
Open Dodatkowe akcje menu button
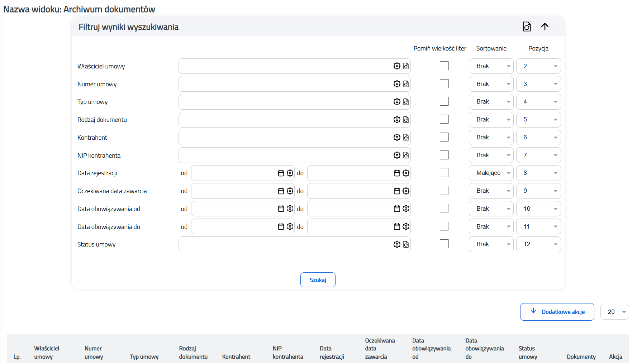point(557,312)
